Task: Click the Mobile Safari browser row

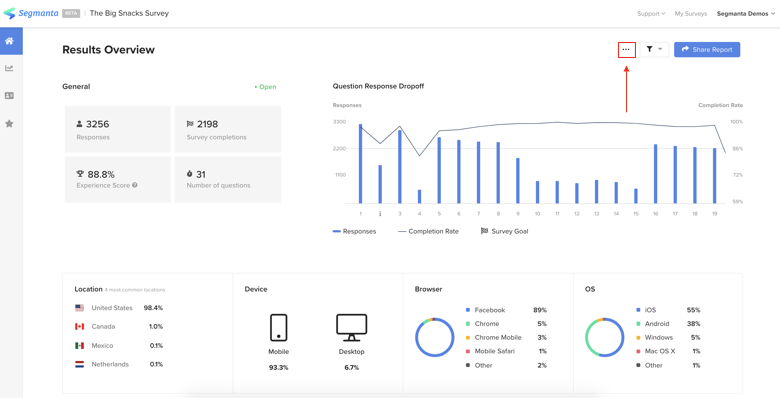Action: click(505, 351)
